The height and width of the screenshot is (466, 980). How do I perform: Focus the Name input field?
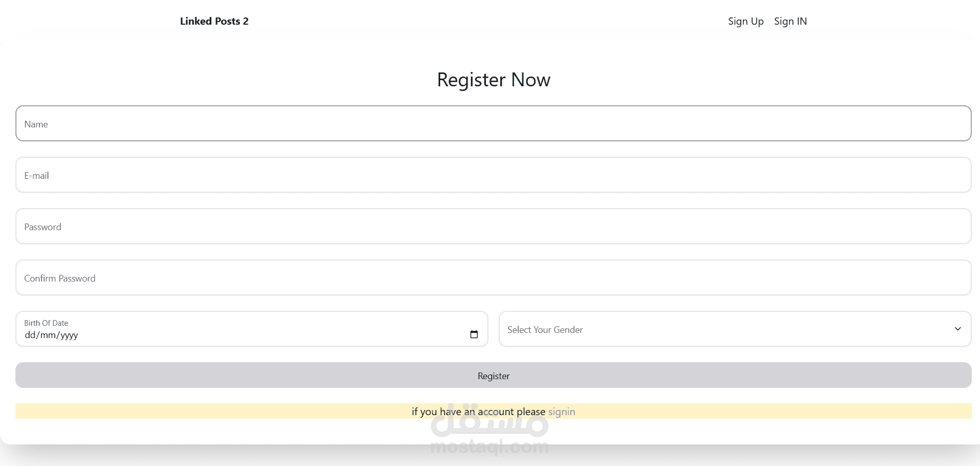point(493,123)
